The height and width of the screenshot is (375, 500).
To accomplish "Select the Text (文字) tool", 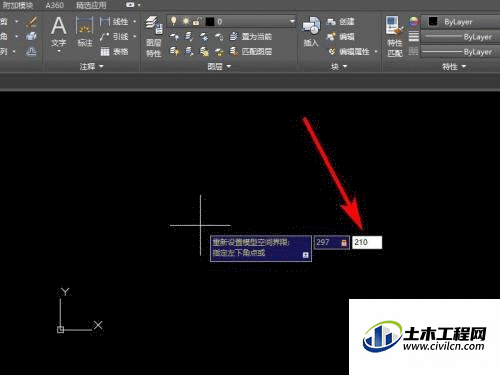I will pyautogui.click(x=59, y=31).
